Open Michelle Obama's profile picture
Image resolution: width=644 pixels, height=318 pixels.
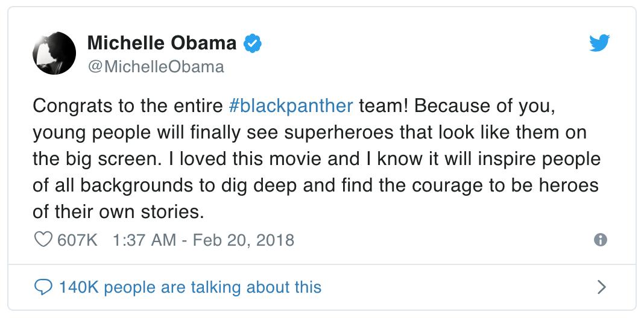[x=54, y=54]
